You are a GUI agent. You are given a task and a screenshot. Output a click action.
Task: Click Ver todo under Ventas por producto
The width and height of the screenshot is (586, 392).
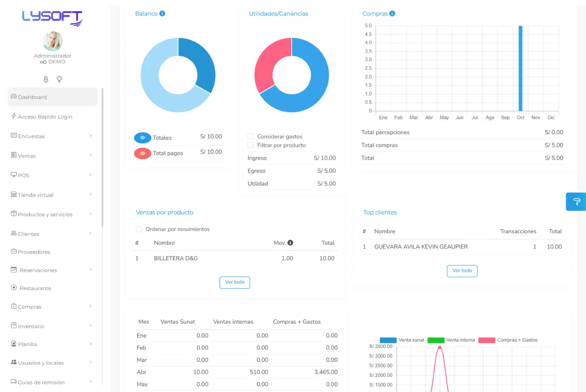click(234, 282)
